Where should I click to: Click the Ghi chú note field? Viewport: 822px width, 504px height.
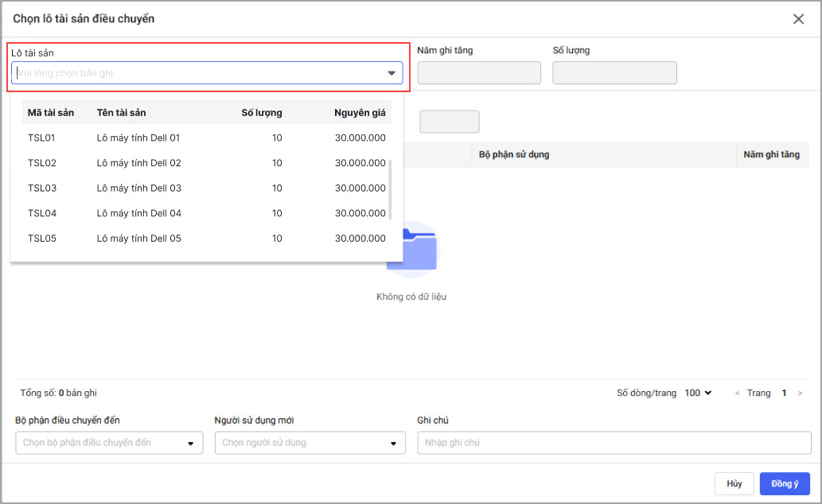click(614, 443)
